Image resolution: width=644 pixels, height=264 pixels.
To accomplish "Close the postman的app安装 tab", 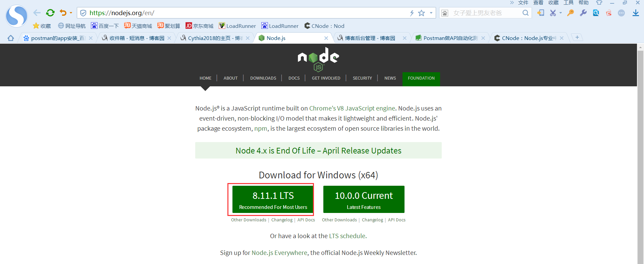I will click(91, 38).
